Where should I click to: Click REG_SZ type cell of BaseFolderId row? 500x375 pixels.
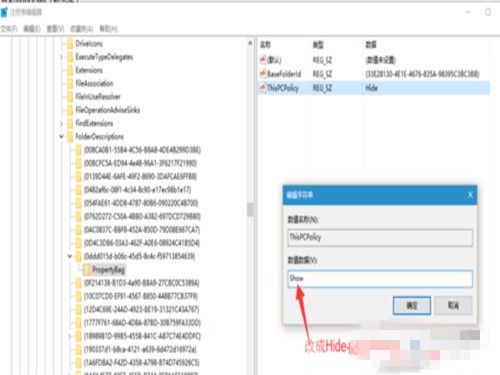click(322, 74)
